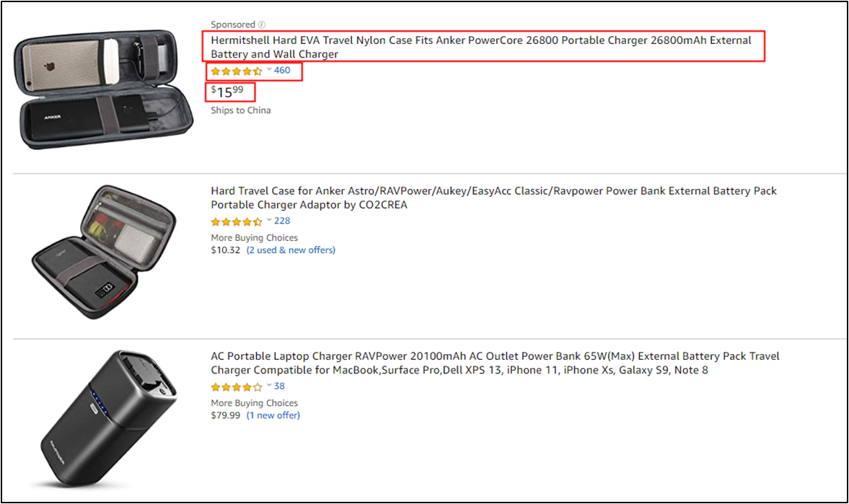
Task: Expand rating dropdown arrow beside 38 reviews
Action: click(269, 386)
